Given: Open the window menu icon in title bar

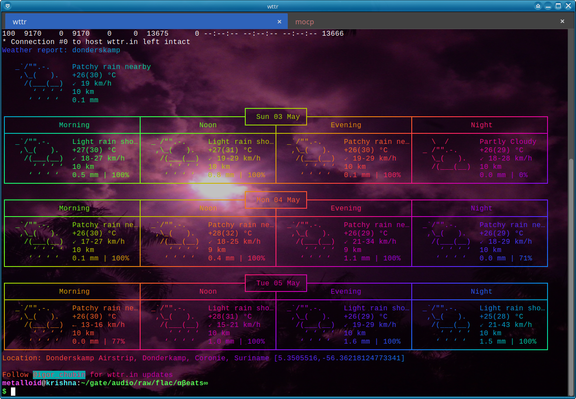Looking at the screenshot, I should click(x=7, y=6).
